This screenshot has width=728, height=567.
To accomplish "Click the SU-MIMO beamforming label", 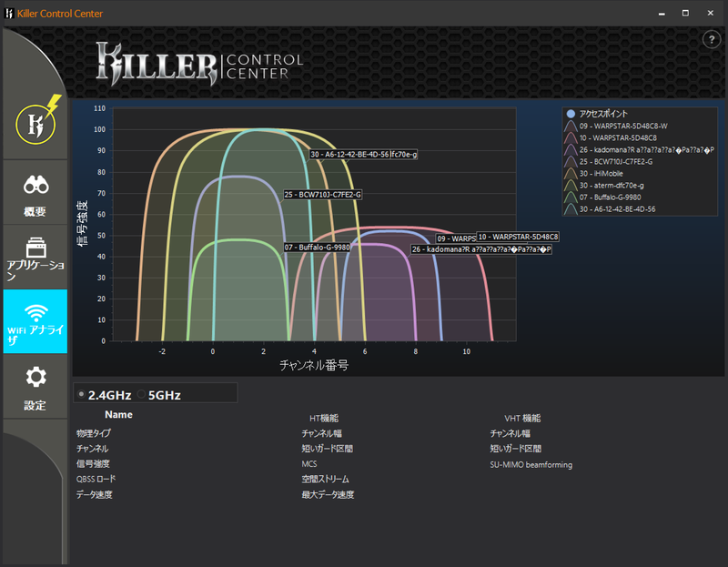I will pyautogui.click(x=531, y=465).
